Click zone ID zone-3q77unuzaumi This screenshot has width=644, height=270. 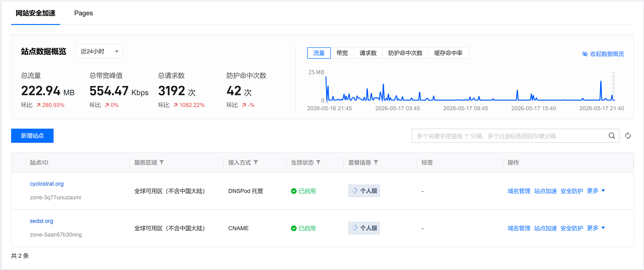point(55,197)
